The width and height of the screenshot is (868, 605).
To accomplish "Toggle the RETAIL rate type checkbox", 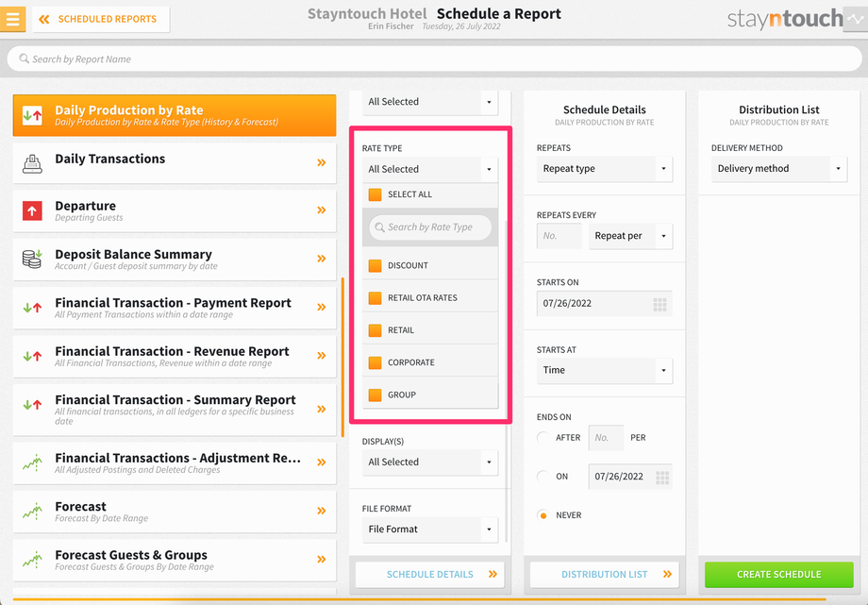I will click(x=375, y=330).
